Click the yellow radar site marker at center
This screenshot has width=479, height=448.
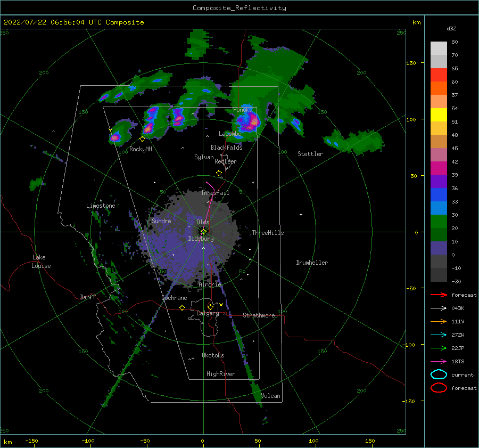(203, 232)
